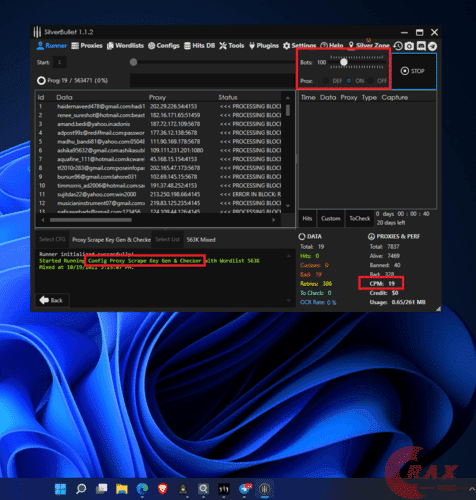
Task: Click the camera screenshot icon
Action: [409, 46]
